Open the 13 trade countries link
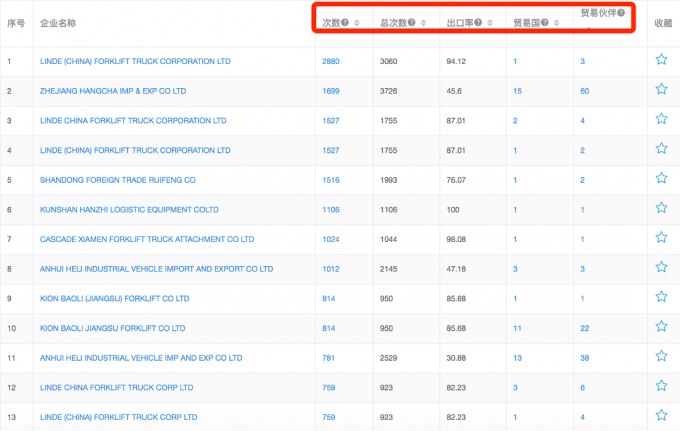680x431 pixels. coord(517,358)
